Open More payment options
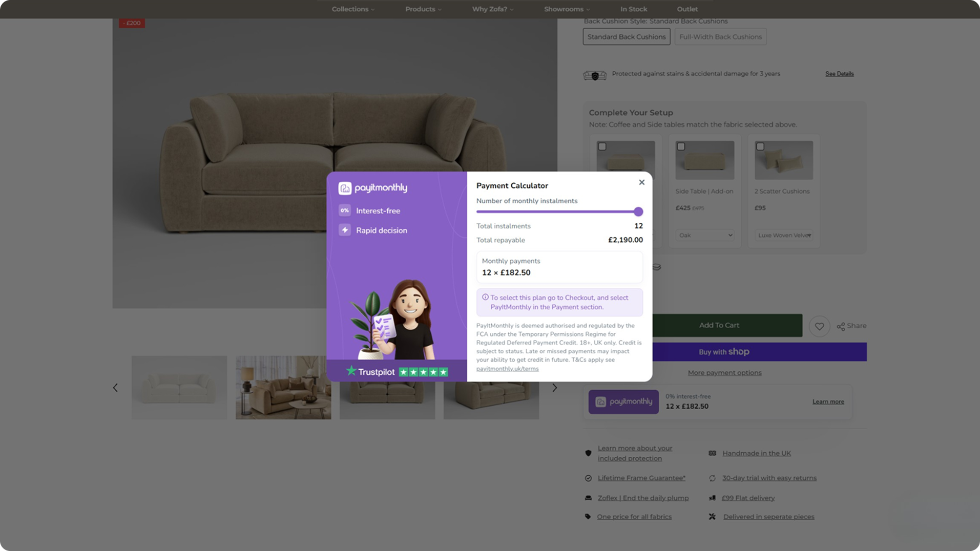Image resolution: width=980 pixels, height=551 pixels. coord(724,373)
